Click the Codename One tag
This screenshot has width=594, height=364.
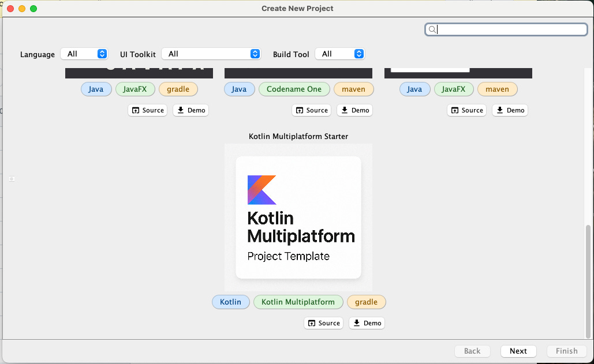[x=294, y=89]
